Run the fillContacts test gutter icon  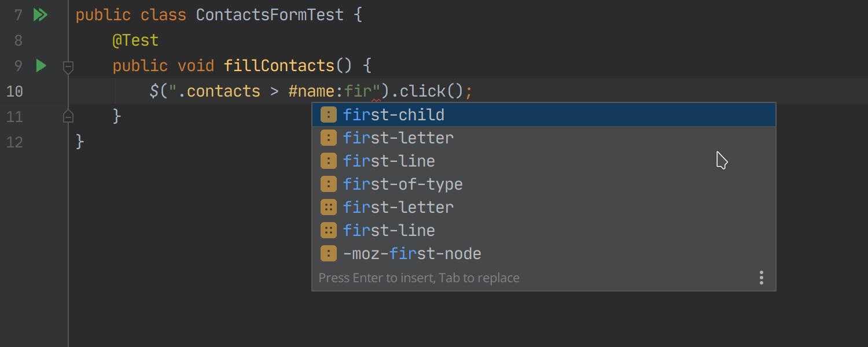(41, 66)
